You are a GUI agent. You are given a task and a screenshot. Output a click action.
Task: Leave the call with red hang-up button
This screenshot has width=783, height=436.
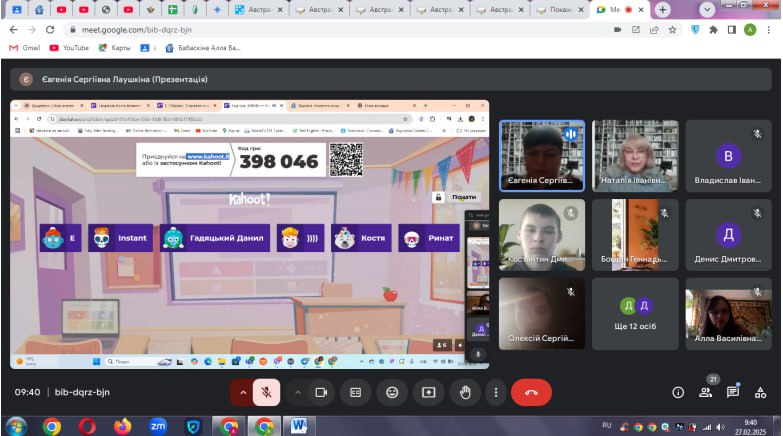click(531, 393)
